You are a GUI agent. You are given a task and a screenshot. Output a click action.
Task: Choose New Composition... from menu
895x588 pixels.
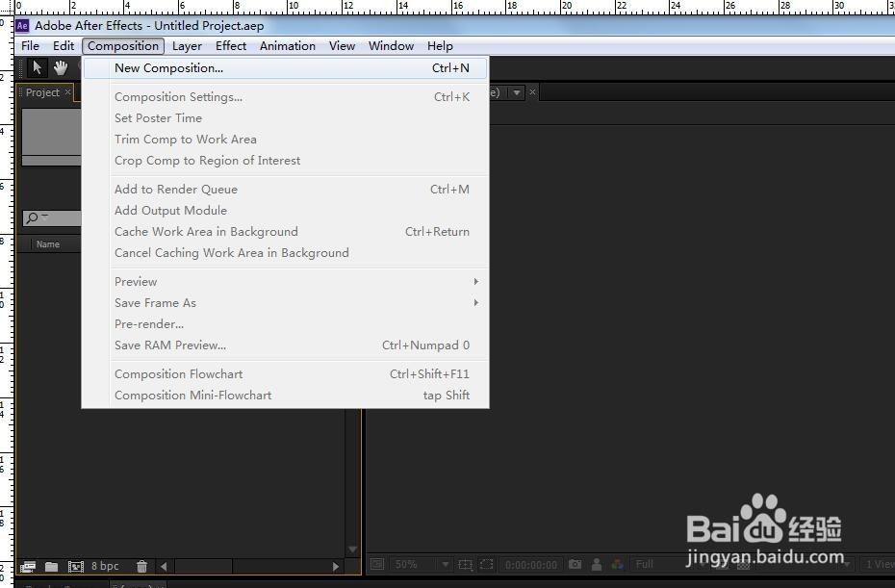[x=286, y=68]
